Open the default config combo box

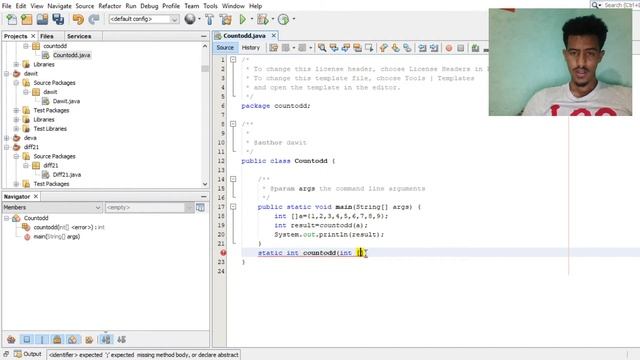[x=144, y=19]
